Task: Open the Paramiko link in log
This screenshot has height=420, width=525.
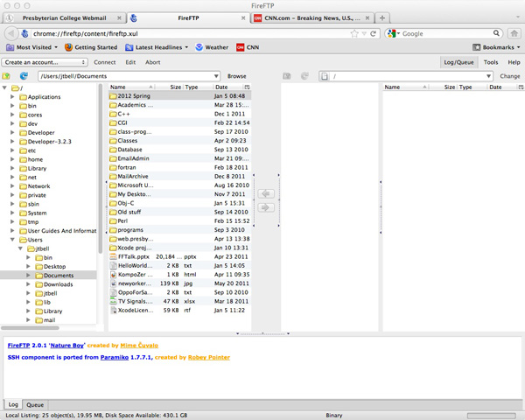Action: tap(114, 357)
